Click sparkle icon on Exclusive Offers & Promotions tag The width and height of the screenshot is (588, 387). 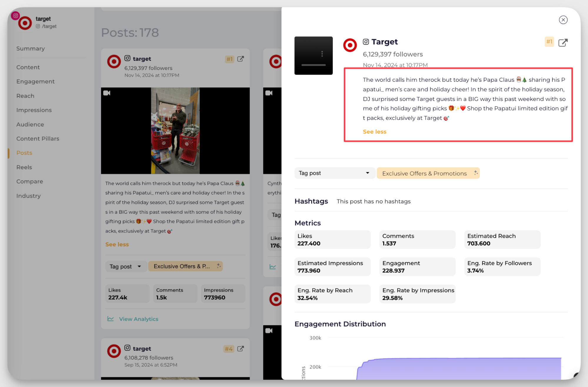(x=476, y=173)
